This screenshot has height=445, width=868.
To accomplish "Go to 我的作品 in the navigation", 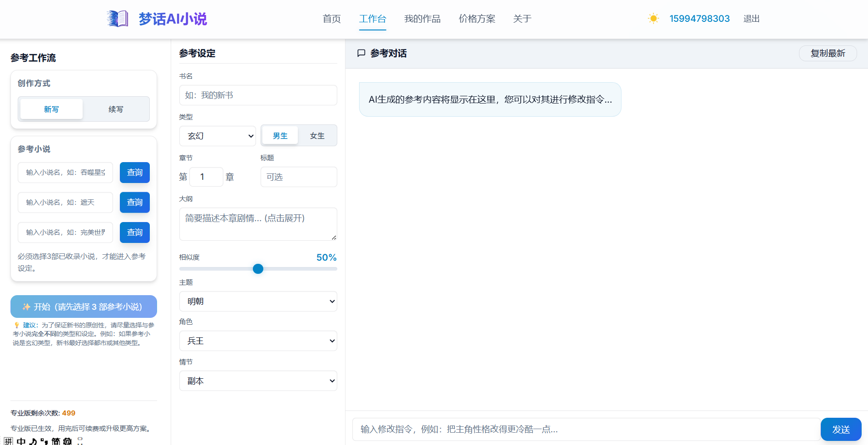I will point(422,19).
